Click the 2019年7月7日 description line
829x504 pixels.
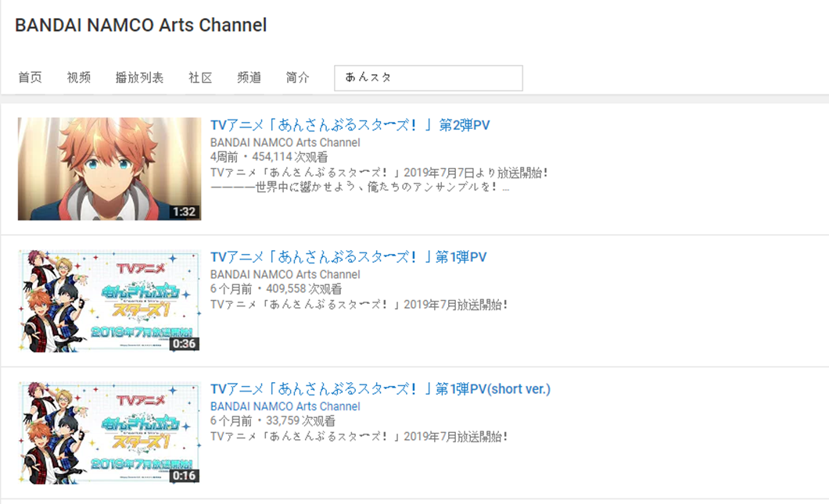pyautogui.click(x=379, y=173)
